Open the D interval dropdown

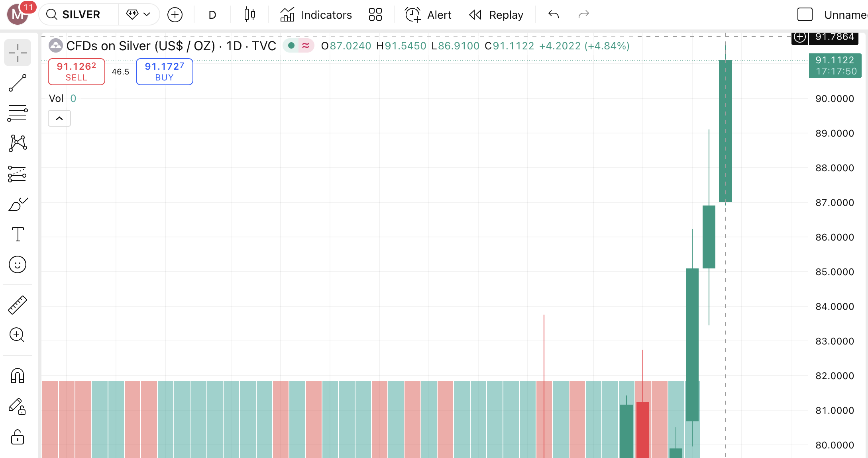point(212,15)
